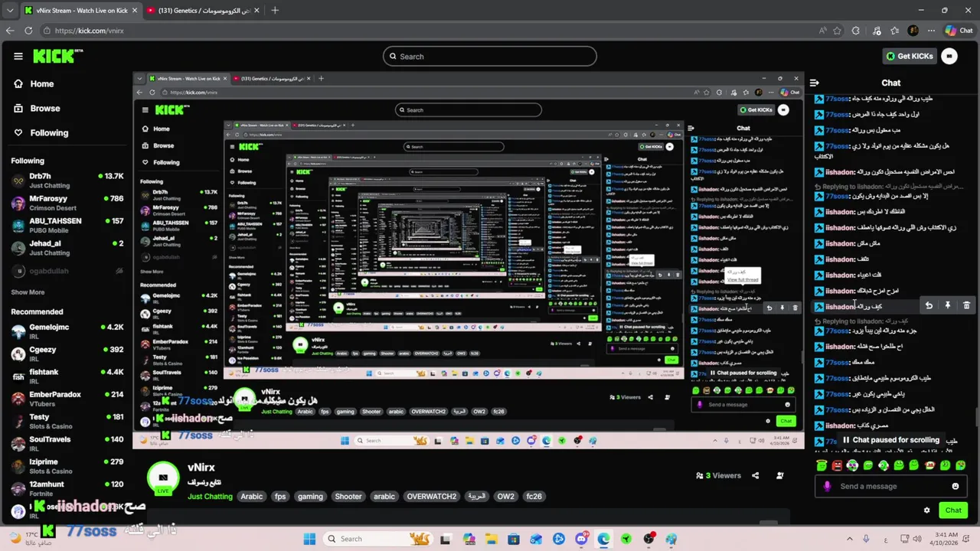Image resolution: width=980 pixels, height=551 pixels.
Task: Click the KICK logo in header
Action: 58,56
